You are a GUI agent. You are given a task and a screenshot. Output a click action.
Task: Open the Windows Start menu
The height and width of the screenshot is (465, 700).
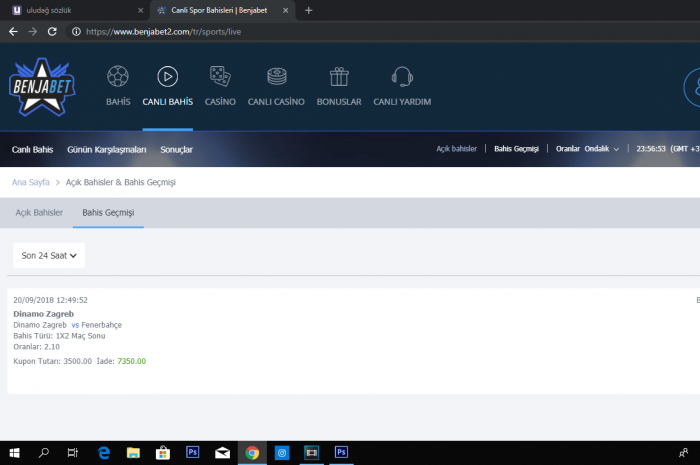point(14,453)
